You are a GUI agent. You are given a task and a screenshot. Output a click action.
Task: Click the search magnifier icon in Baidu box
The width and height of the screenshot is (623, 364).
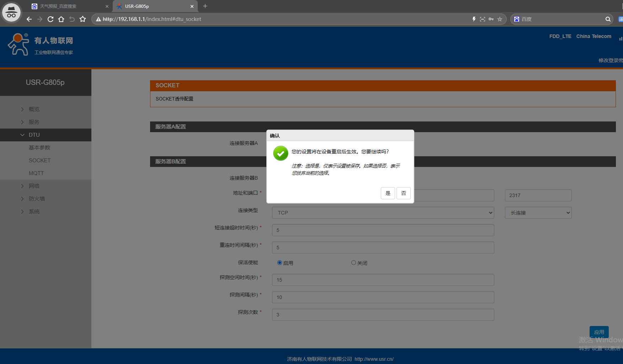pyautogui.click(x=608, y=19)
